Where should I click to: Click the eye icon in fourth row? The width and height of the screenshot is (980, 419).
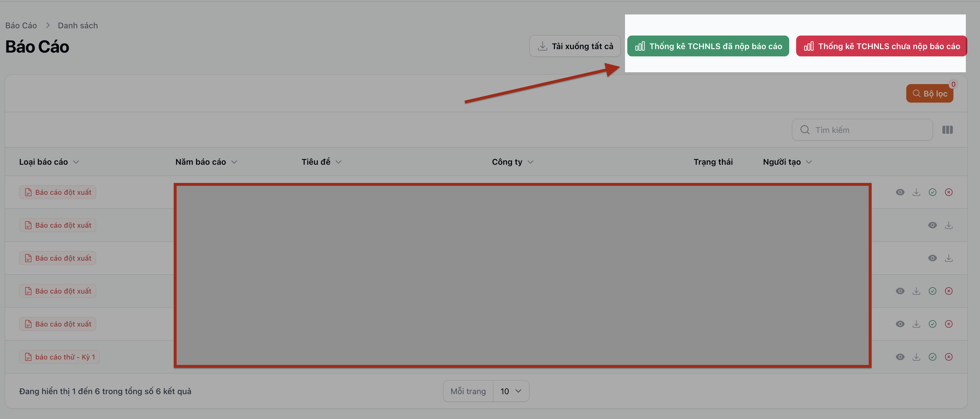click(900, 291)
